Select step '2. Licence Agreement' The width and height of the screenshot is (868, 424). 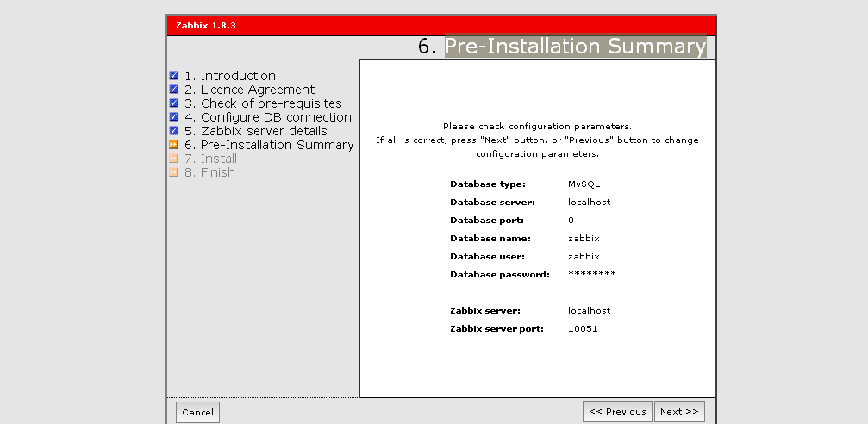250,90
